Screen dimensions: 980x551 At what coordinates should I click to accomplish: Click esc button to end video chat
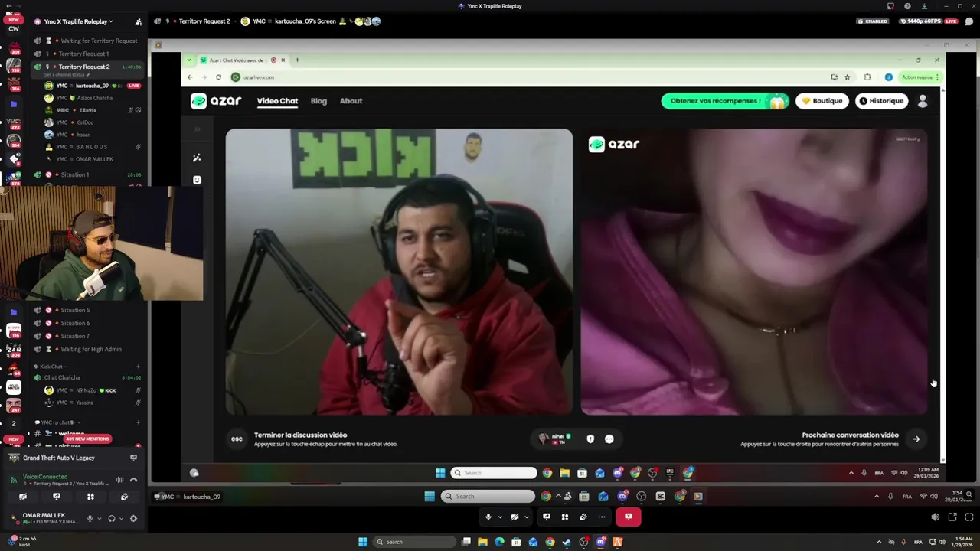pos(237,439)
